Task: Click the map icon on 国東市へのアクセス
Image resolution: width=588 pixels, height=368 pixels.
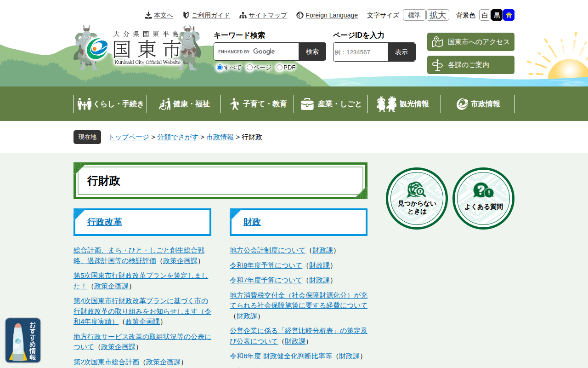Action: point(437,42)
